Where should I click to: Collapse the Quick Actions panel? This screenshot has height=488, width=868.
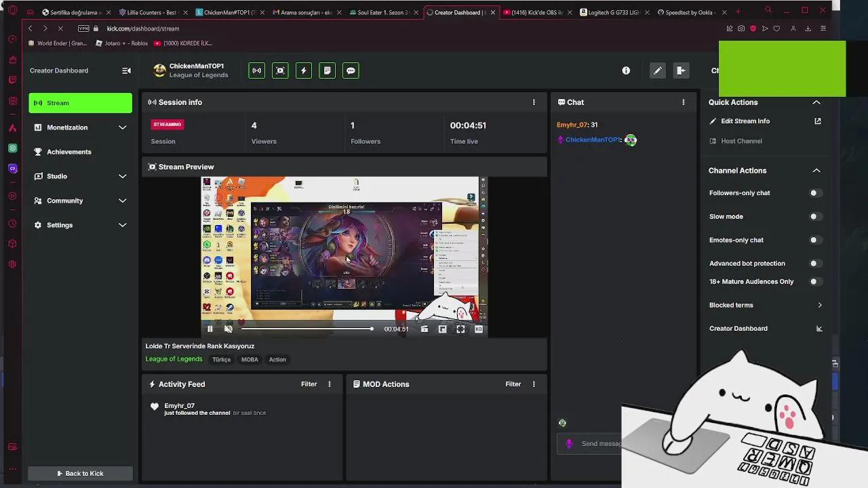pyautogui.click(x=816, y=102)
